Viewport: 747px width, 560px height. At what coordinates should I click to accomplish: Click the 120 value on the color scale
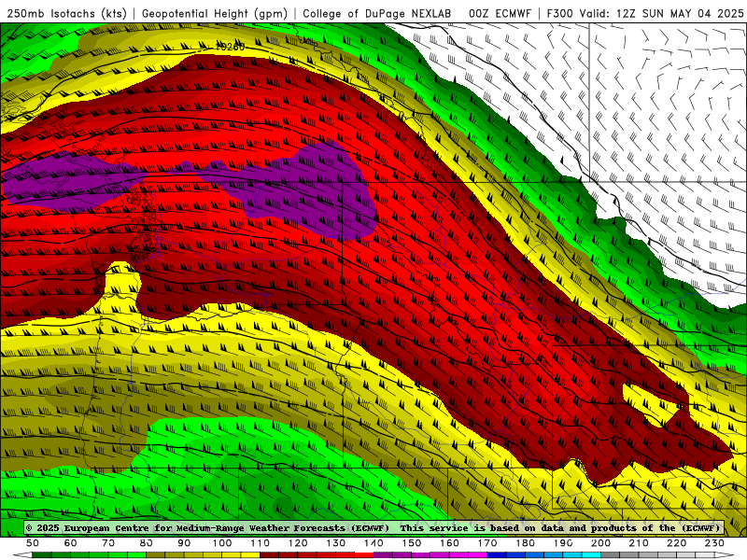pos(298,543)
